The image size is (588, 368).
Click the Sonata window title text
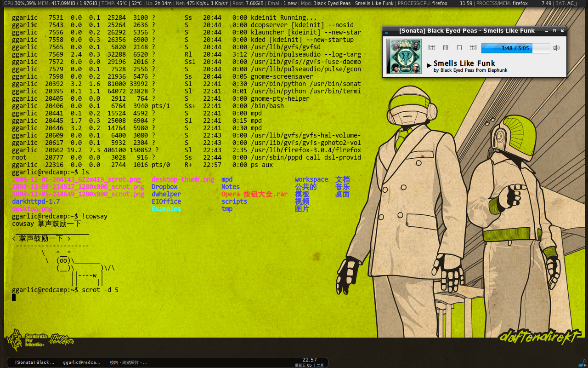[467, 31]
